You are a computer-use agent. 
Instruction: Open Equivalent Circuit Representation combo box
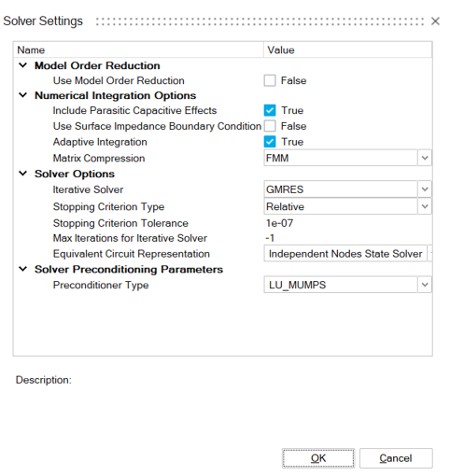(348, 254)
